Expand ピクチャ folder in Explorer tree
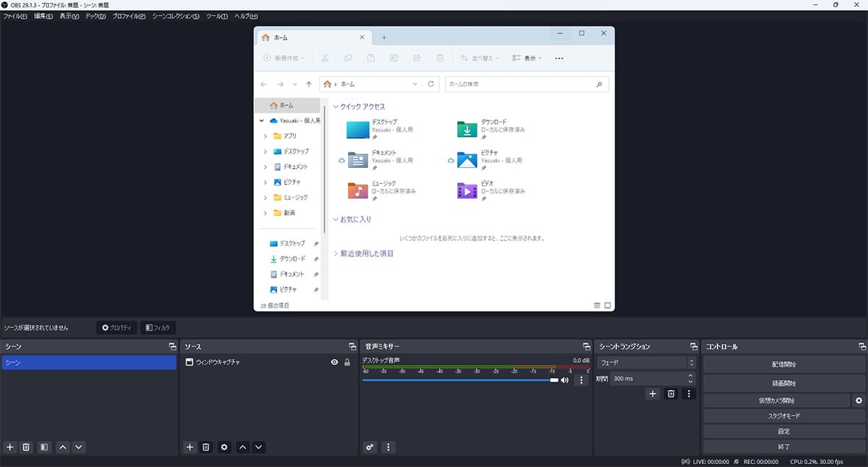 coord(265,182)
